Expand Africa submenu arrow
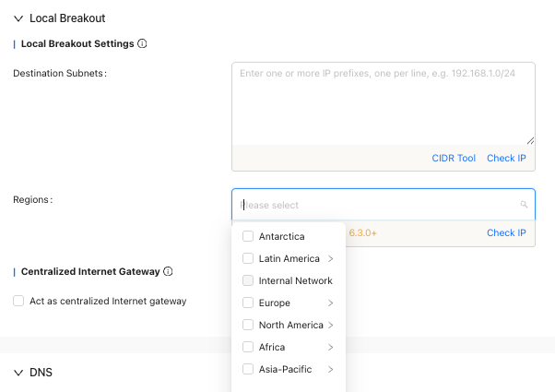 tap(331, 347)
